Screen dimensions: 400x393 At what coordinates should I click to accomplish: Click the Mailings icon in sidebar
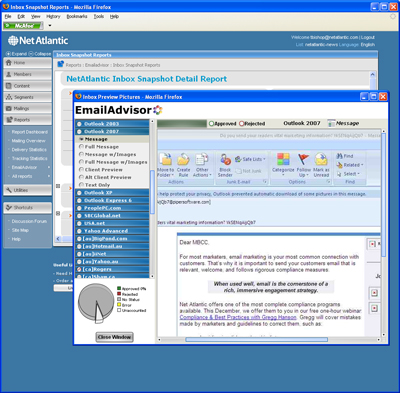(9, 108)
